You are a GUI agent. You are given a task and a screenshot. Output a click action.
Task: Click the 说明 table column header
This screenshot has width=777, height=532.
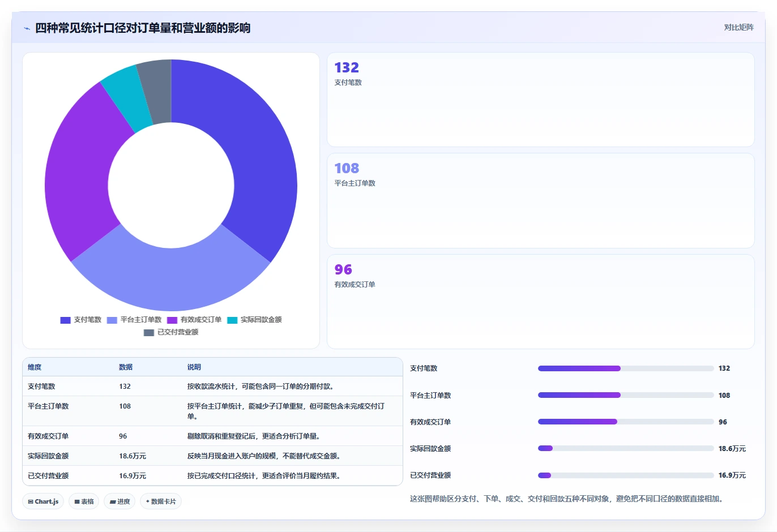194,367
